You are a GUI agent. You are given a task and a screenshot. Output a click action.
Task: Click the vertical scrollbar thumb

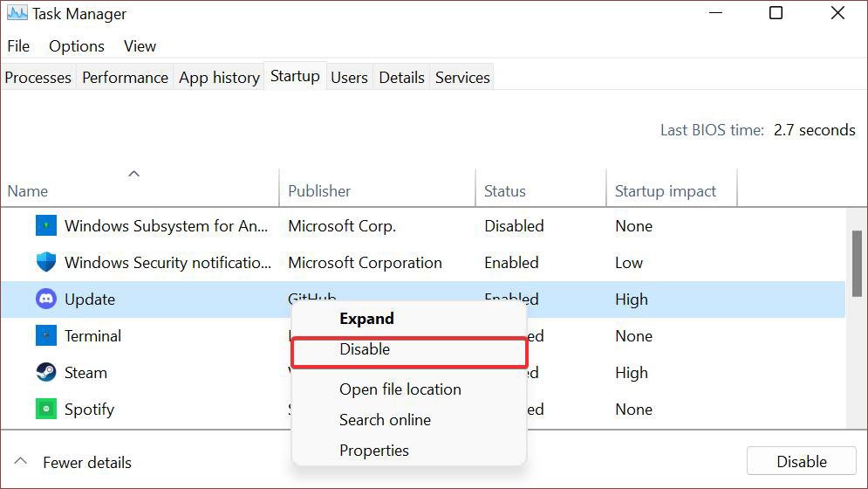[x=857, y=264]
